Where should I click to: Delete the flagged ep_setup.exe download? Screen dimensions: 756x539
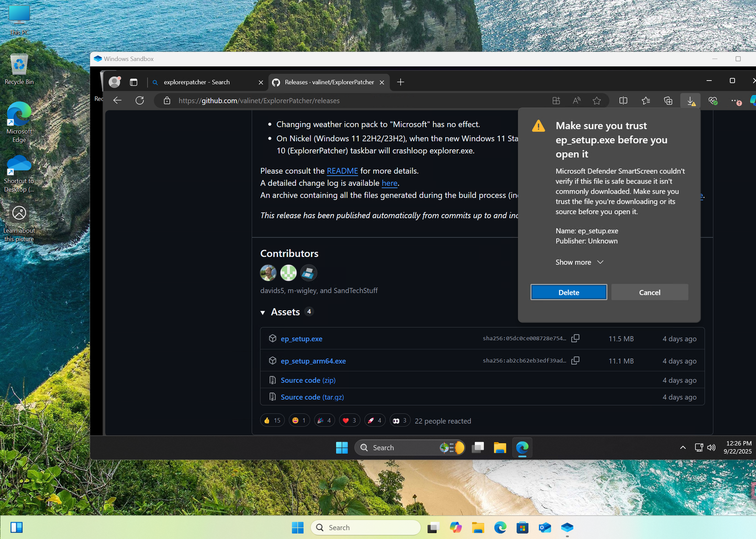click(x=569, y=292)
